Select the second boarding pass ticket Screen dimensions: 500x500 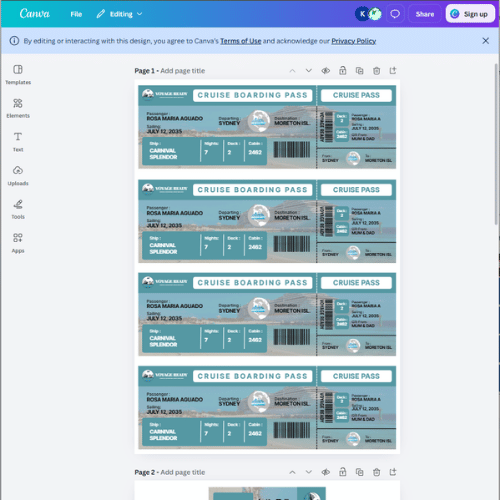[x=267, y=221]
